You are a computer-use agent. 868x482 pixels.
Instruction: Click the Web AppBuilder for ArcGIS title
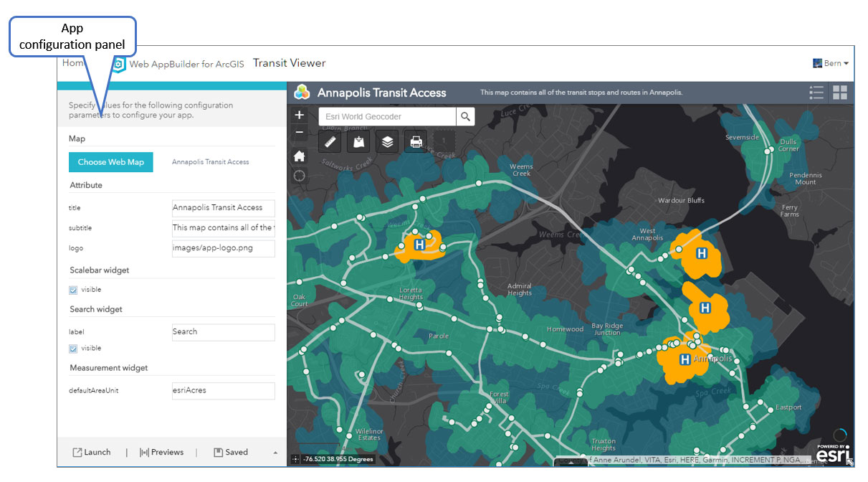click(186, 64)
